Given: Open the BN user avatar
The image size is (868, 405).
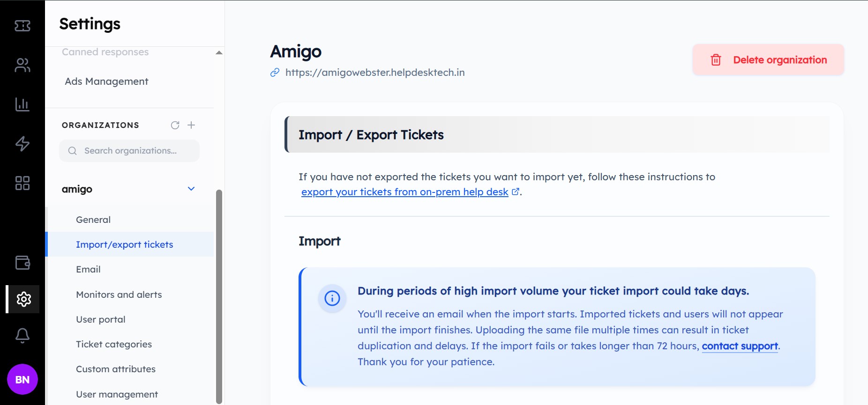Looking at the screenshot, I should [x=22, y=379].
